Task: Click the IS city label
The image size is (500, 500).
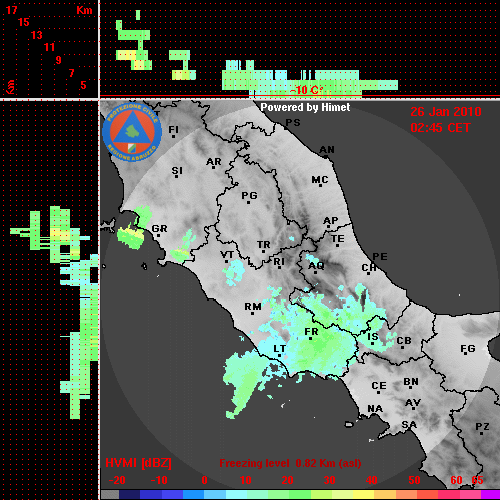Action: 373,337
